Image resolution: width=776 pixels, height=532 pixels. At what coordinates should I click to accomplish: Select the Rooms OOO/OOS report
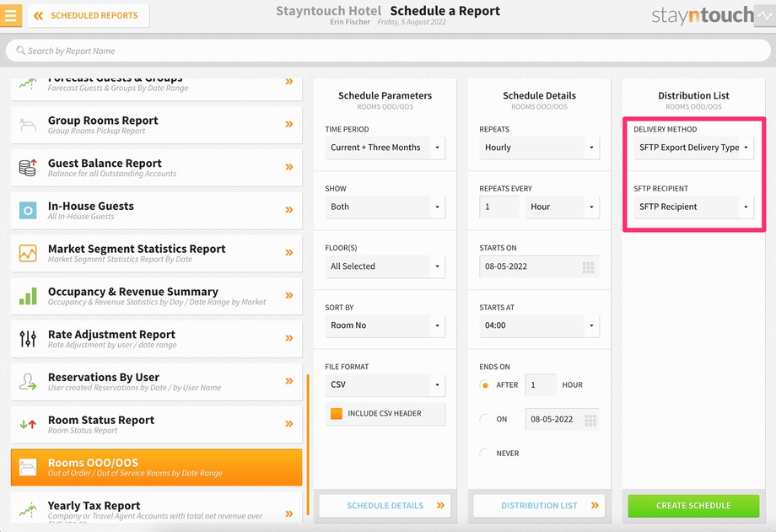point(156,467)
